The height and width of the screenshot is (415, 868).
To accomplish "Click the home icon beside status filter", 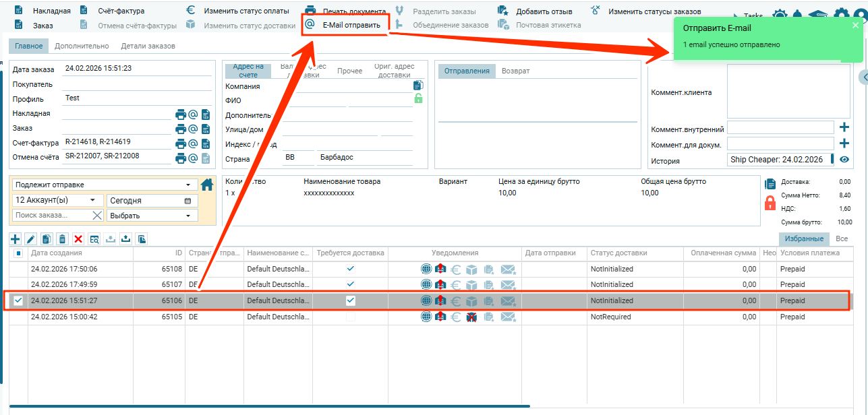I will [x=207, y=185].
